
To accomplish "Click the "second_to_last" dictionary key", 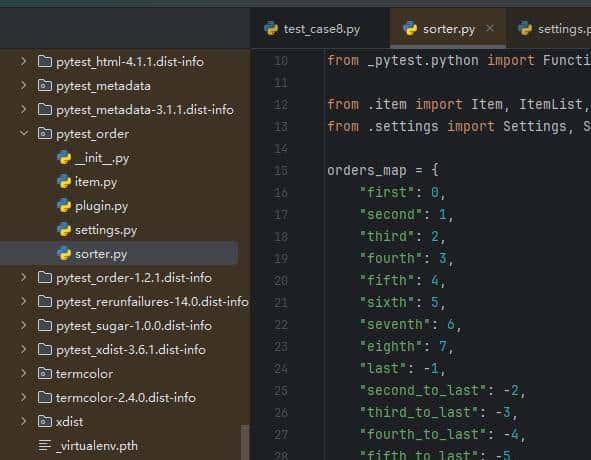I will pyautogui.click(x=423, y=390).
